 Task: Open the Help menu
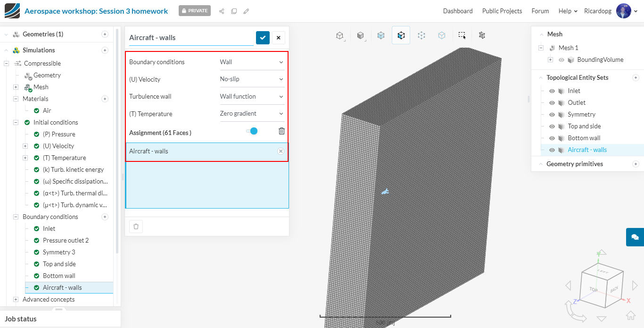(x=568, y=11)
